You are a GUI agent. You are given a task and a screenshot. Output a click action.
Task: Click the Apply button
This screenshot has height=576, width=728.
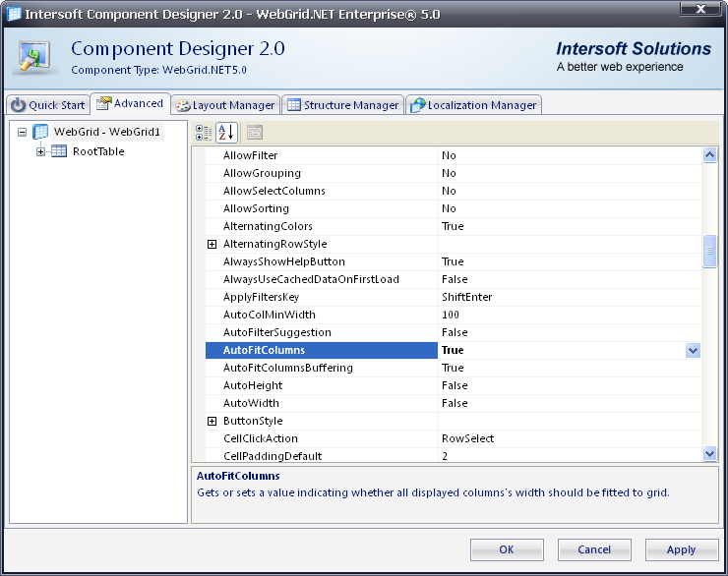[x=682, y=549]
